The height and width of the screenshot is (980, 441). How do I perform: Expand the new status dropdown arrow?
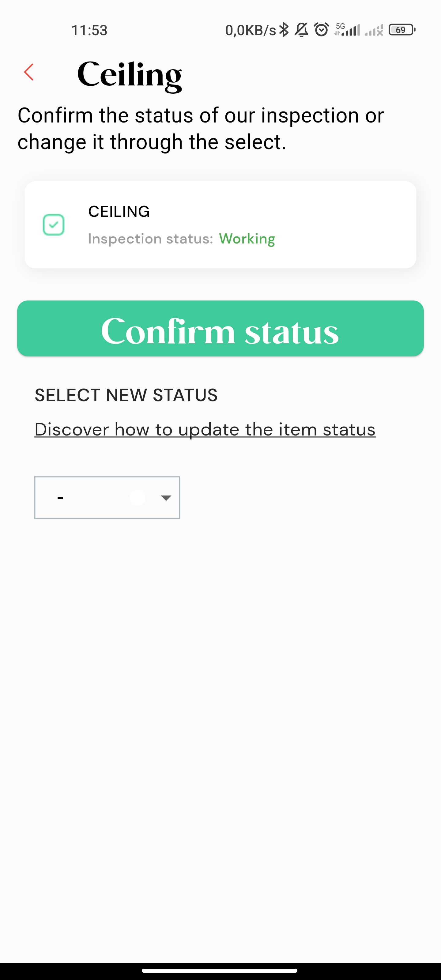[x=166, y=498]
